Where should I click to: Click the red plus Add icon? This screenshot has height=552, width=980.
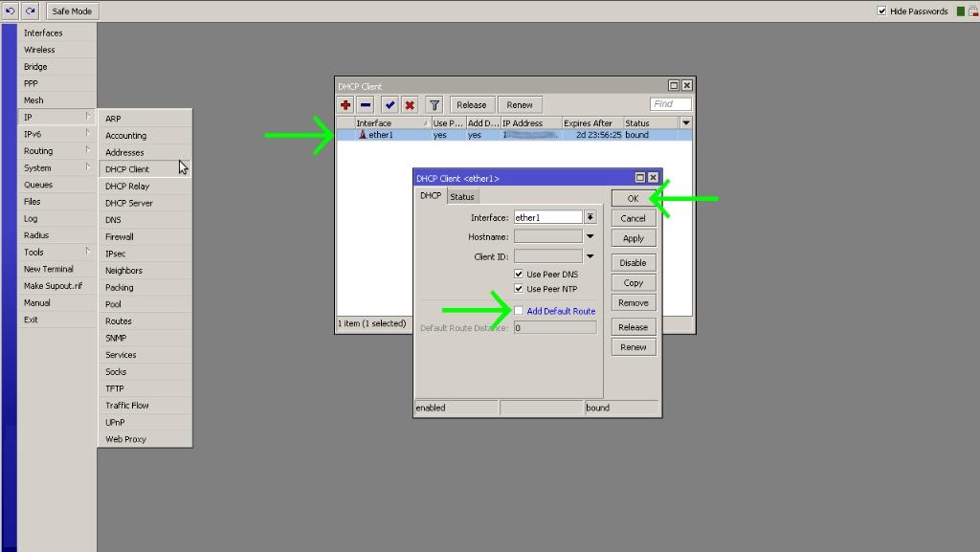pos(346,105)
